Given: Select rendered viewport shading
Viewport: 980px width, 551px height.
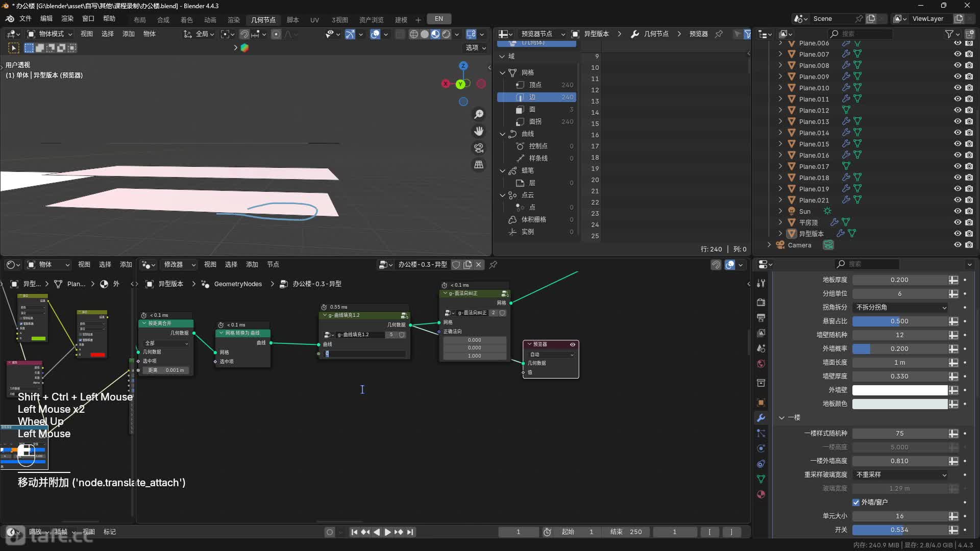Looking at the screenshot, I should [x=446, y=34].
